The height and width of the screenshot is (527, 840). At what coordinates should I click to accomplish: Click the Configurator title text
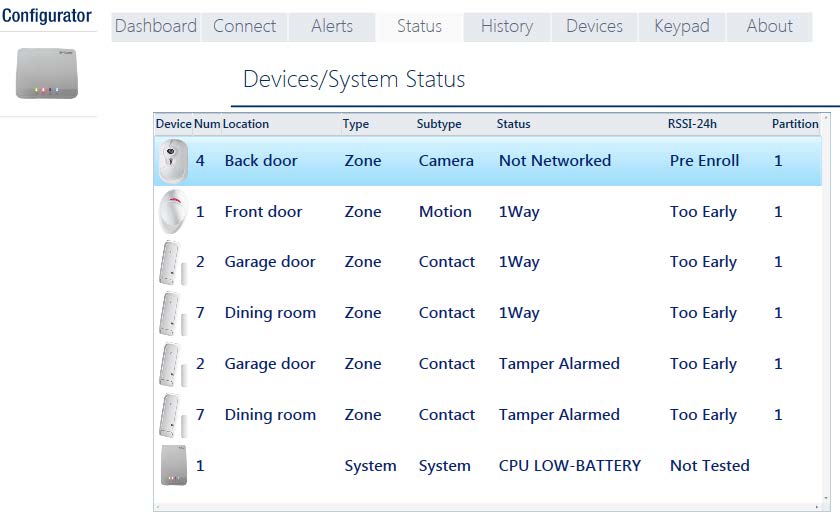coord(47,16)
